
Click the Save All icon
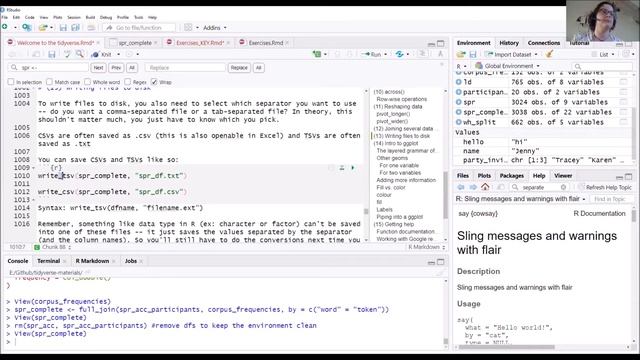[x=76, y=27]
